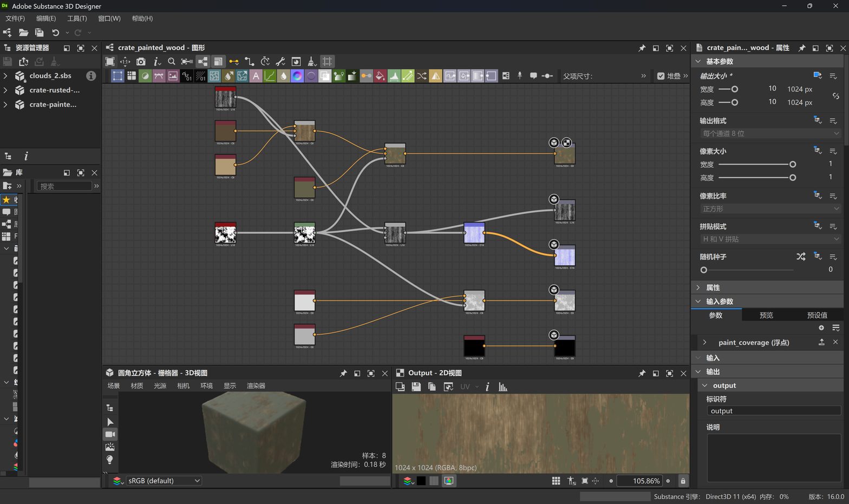
Task: Click the shuffle Switch node icon
Action: pos(421,76)
